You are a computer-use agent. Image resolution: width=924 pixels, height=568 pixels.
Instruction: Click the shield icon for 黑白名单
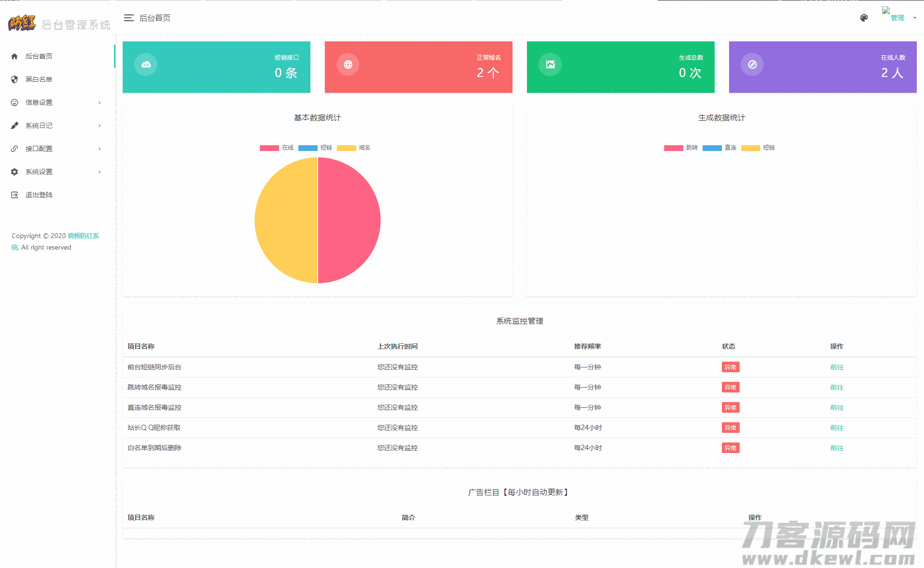(x=14, y=79)
